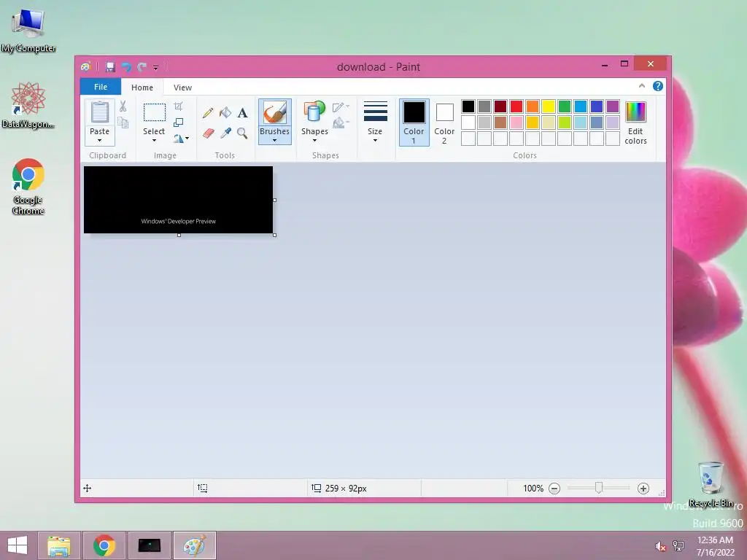
Task: Click the Undo arrow in title bar
Action: pyautogui.click(x=126, y=67)
